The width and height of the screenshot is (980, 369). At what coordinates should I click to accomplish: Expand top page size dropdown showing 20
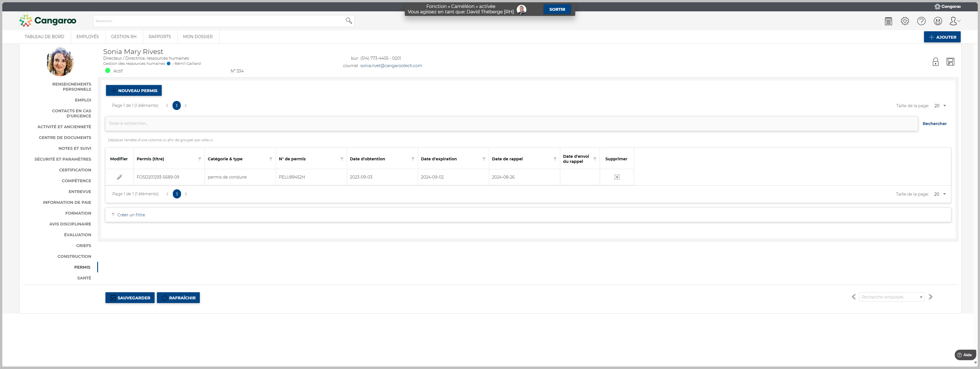point(944,106)
